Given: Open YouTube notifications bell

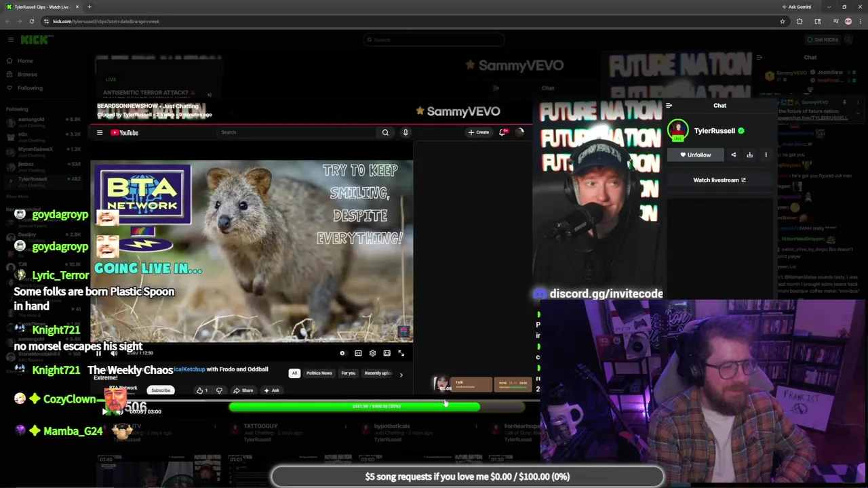Looking at the screenshot, I should (502, 133).
